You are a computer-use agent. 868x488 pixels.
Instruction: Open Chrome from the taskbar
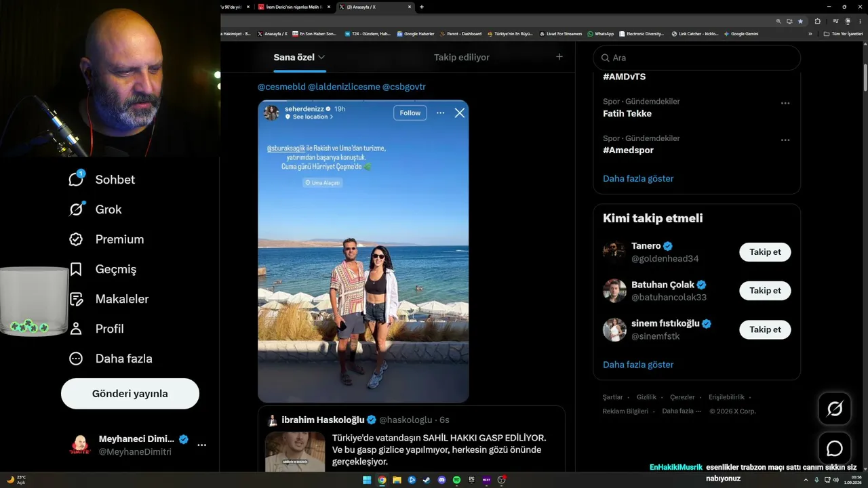pyautogui.click(x=382, y=480)
